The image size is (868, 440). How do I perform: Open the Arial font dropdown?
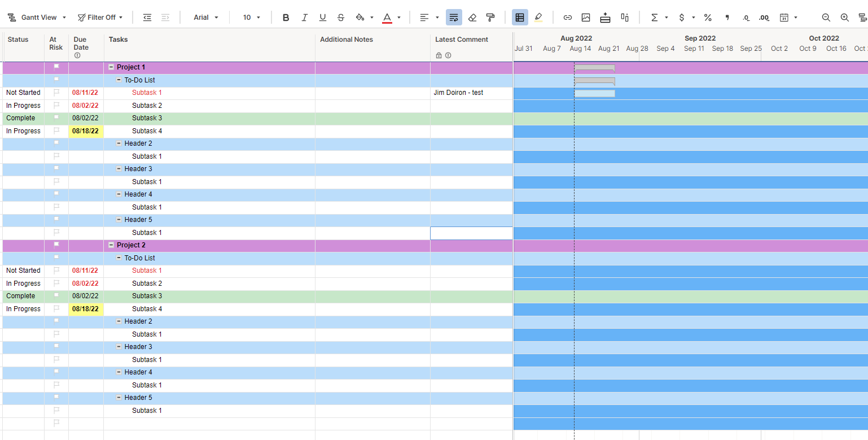point(205,18)
